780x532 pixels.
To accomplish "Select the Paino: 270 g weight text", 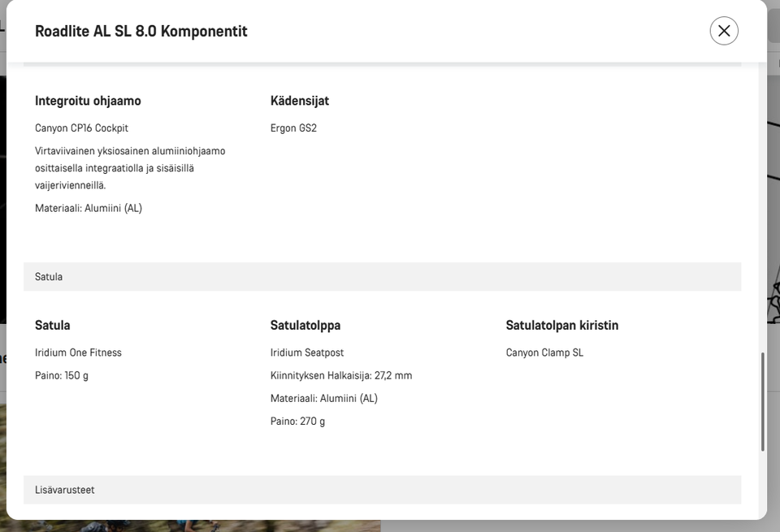I will click(297, 421).
